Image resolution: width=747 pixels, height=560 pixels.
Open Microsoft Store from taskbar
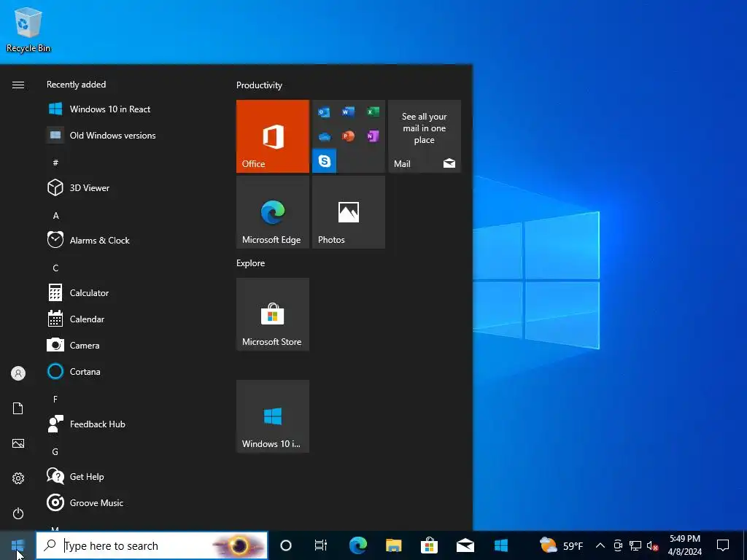pos(429,545)
